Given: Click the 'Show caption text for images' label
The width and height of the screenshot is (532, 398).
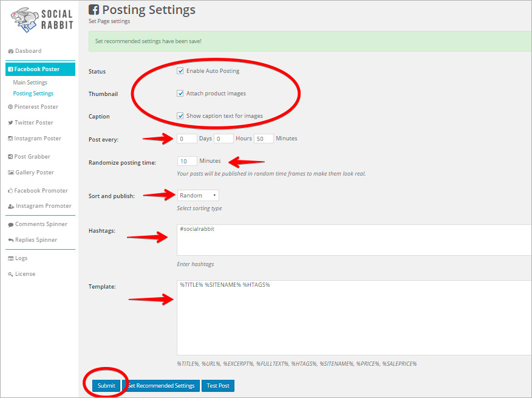Looking at the screenshot, I should 225,116.
